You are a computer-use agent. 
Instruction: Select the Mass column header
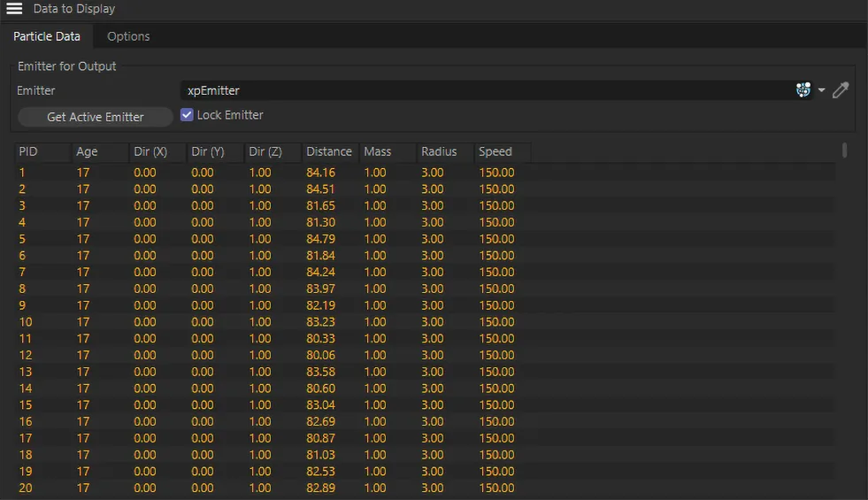pyautogui.click(x=387, y=152)
